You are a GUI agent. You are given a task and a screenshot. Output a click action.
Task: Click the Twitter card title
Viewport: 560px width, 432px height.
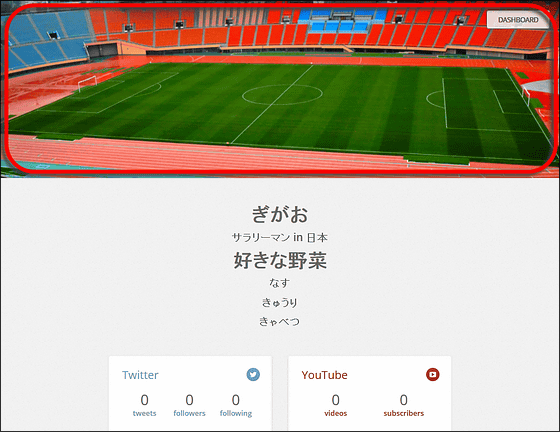click(140, 375)
